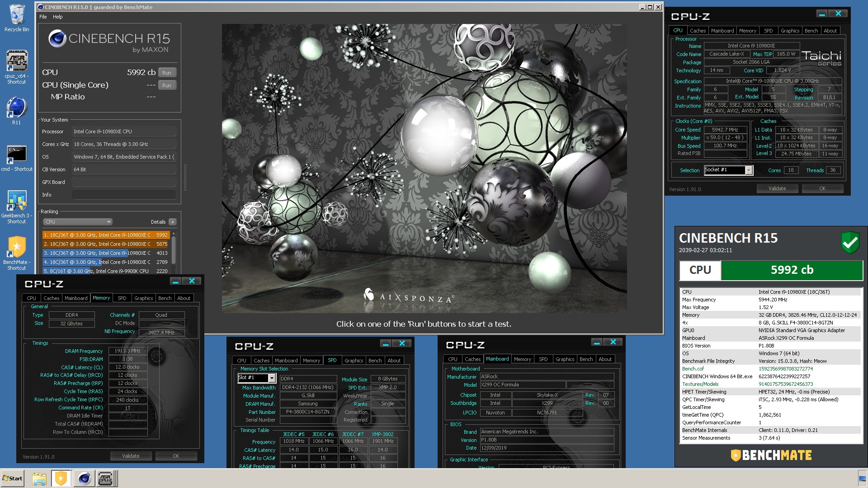Viewport: 868px width, 488px height.
Task: Minimize the CPU-Z SPD window
Action: pyautogui.click(x=386, y=343)
